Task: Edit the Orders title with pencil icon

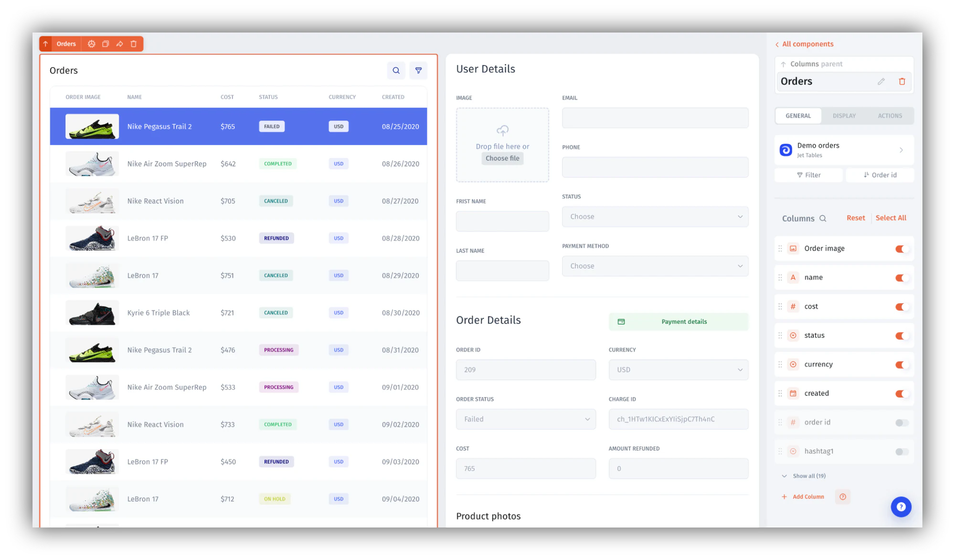Action: pyautogui.click(x=881, y=82)
